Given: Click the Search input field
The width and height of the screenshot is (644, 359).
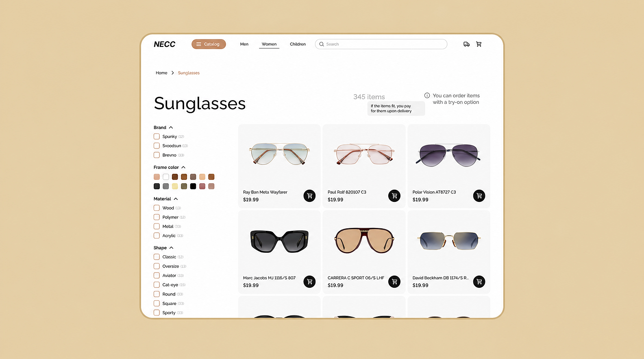Looking at the screenshot, I should pyautogui.click(x=381, y=44).
